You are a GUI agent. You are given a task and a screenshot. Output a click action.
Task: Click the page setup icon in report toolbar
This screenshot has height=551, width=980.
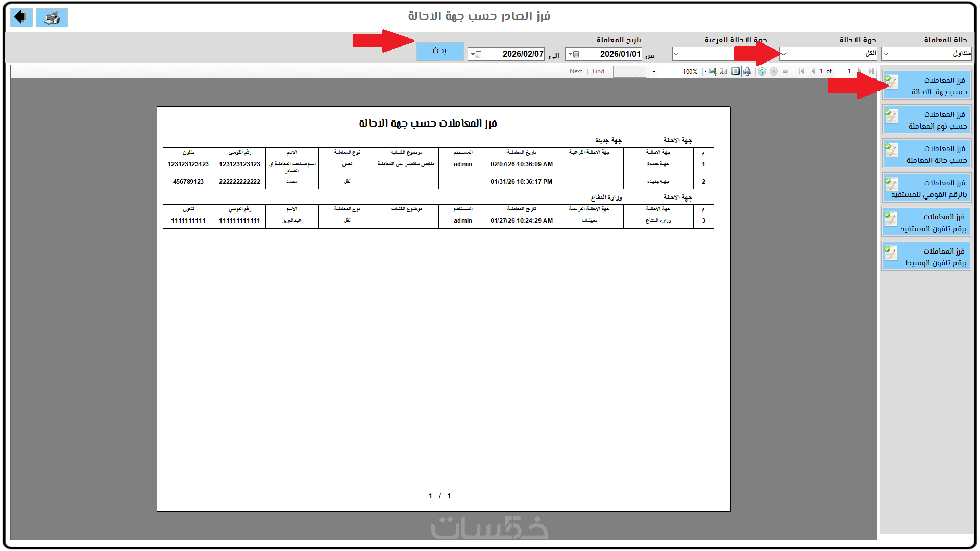(x=724, y=72)
